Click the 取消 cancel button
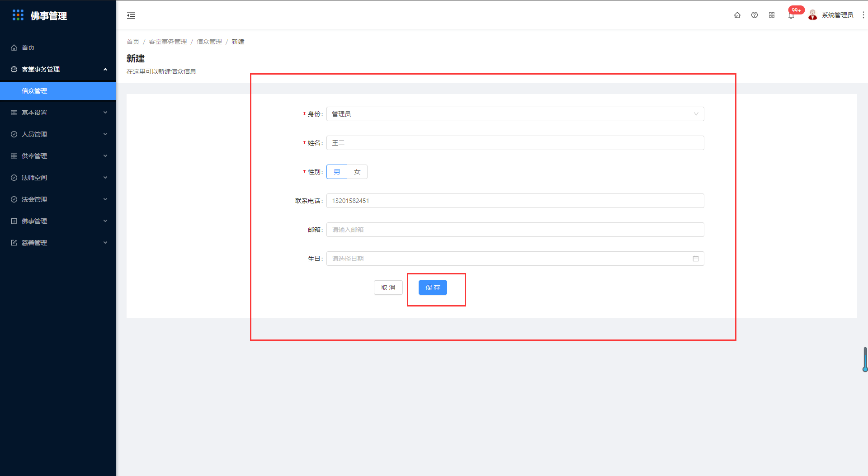 (x=388, y=287)
